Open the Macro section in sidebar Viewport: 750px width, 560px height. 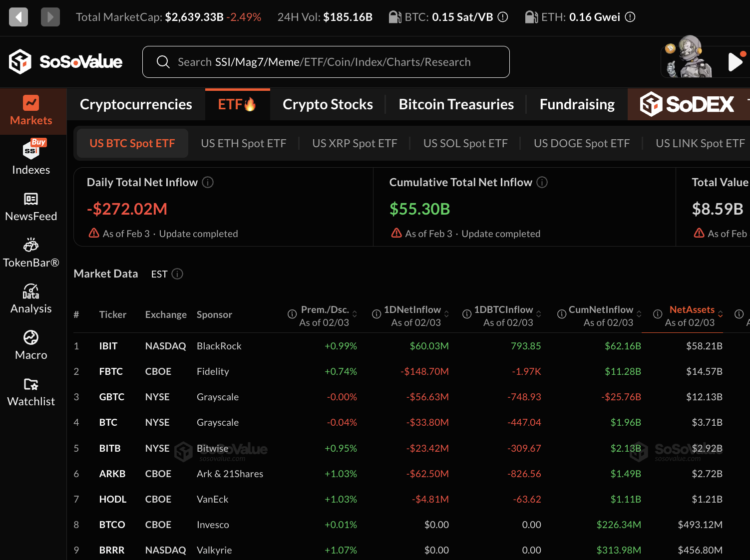point(31,344)
